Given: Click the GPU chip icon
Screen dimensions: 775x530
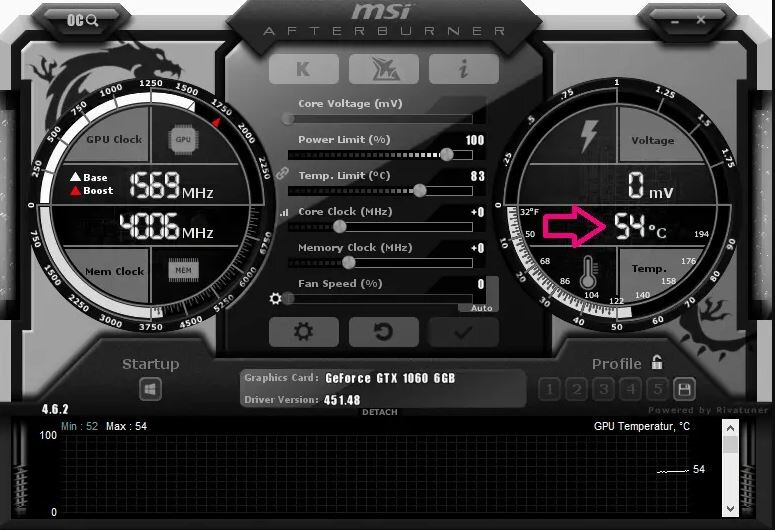Looking at the screenshot, I should pos(183,139).
